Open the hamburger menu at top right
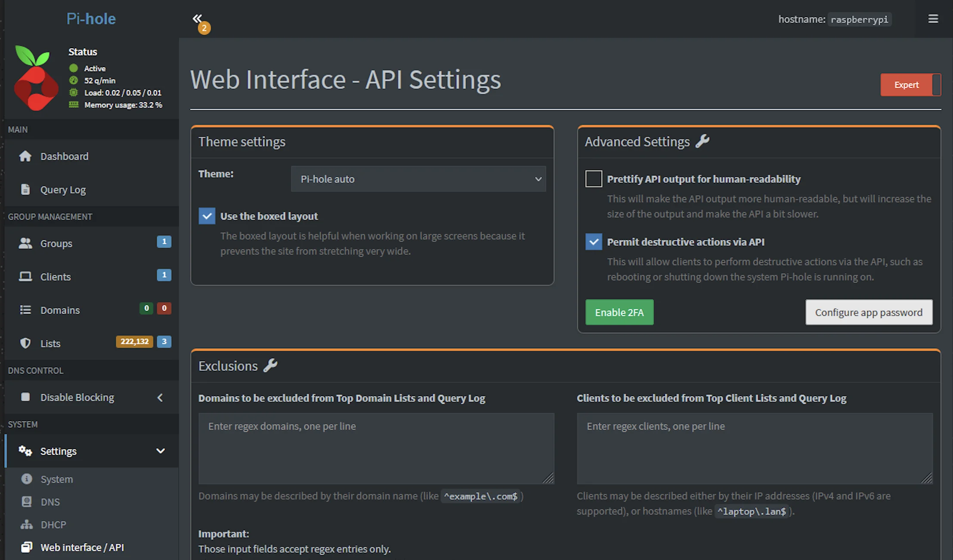 coord(933,18)
